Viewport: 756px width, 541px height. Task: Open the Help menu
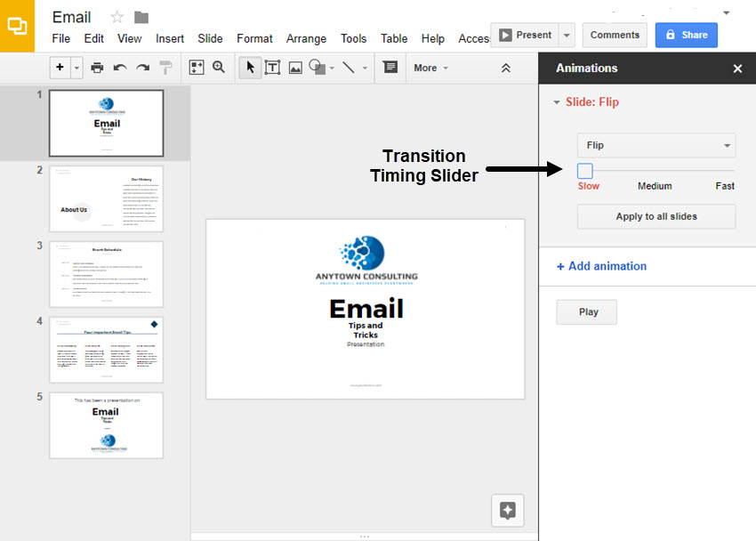(432, 38)
